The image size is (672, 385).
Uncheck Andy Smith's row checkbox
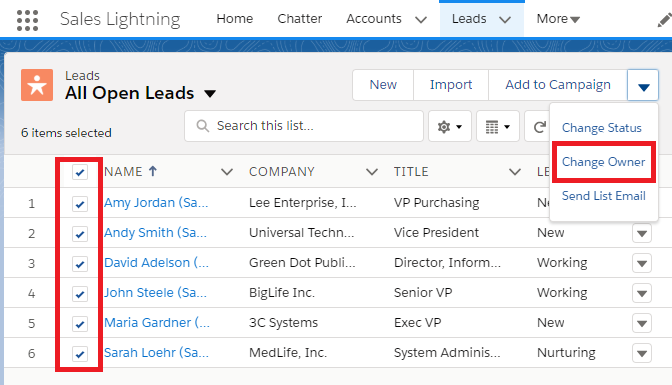tap(80, 234)
